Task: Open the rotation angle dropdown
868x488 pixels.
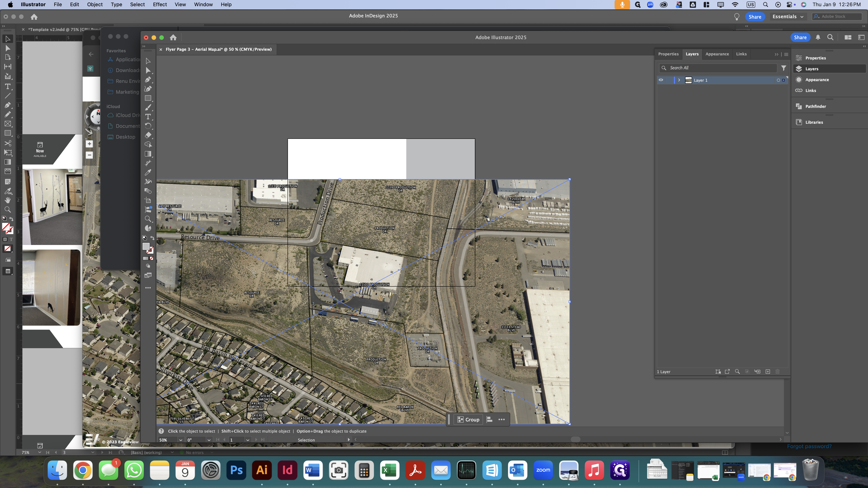Action: (209, 440)
